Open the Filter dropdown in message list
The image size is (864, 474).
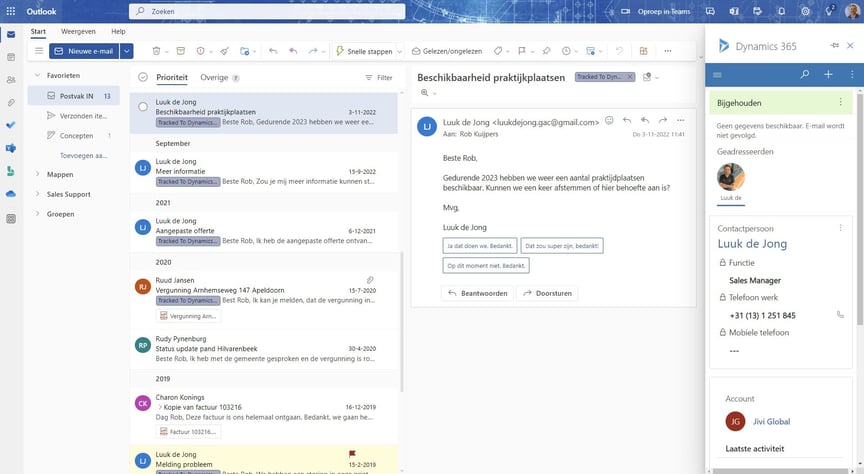point(379,78)
